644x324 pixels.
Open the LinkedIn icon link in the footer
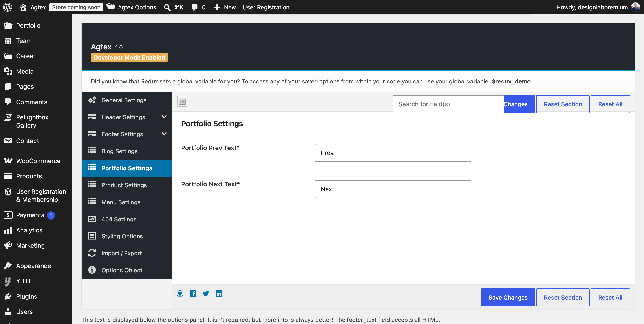pos(219,294)
